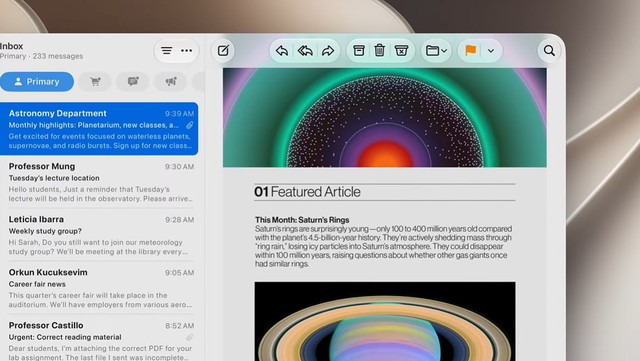Click attachment paperclip on Professor Castillo email
This screenshot has width=640, height=361.
[x=189, y=337]
